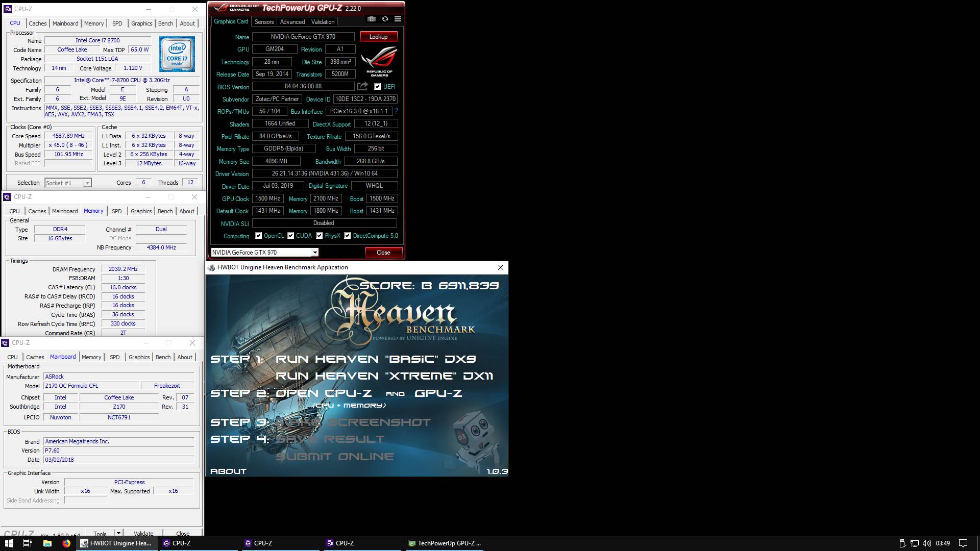The image size is (980, 551).
Task: Open File Explorer from the taskbar
Action: (x=47, y=543)
